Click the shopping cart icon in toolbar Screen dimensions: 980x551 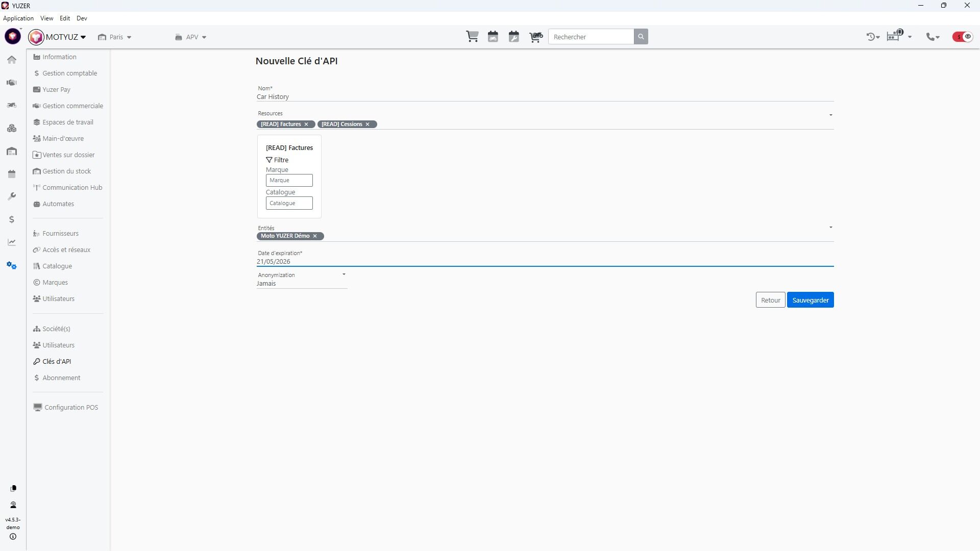(x=472, y=37)
